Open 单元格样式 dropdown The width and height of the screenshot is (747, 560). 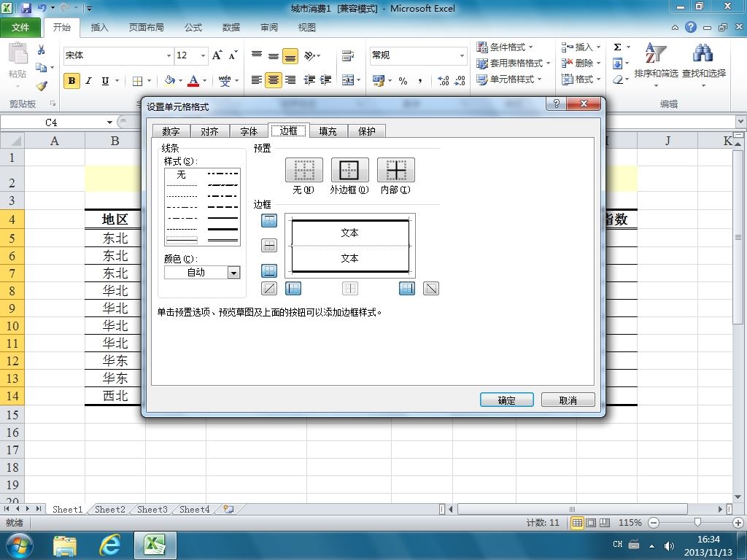509,79
